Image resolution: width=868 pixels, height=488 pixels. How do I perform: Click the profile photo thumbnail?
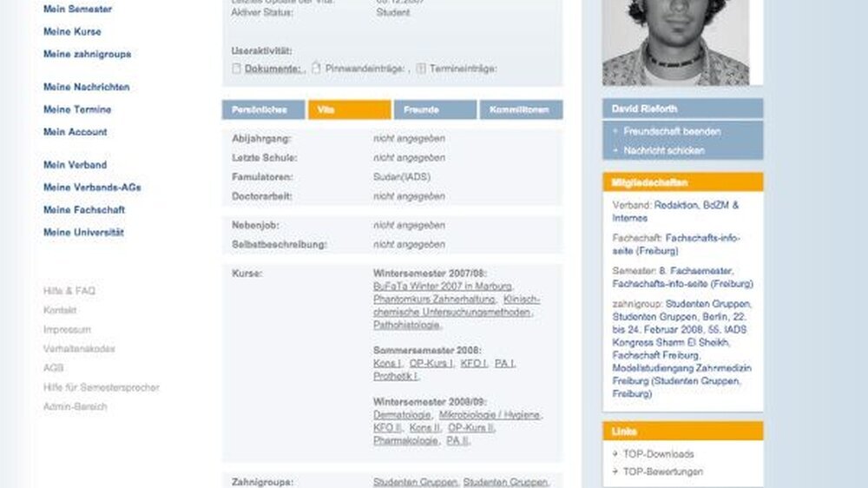[676, 42]
